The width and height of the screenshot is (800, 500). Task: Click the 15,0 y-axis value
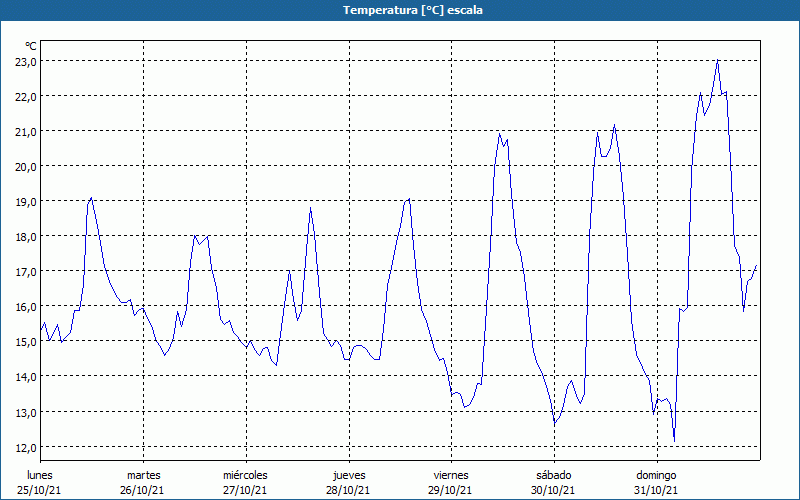point(26,342)
